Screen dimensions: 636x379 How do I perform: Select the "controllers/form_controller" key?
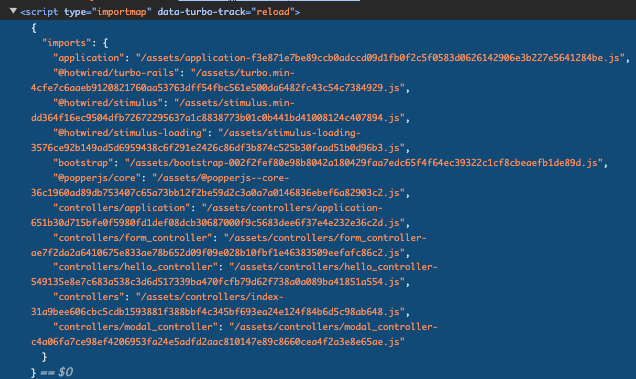click(x=133, y=238)
